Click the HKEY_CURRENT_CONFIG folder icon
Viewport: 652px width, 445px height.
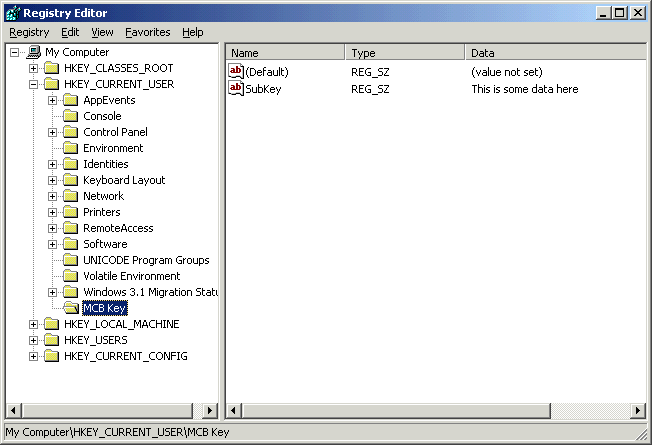(x=52, y=356)
